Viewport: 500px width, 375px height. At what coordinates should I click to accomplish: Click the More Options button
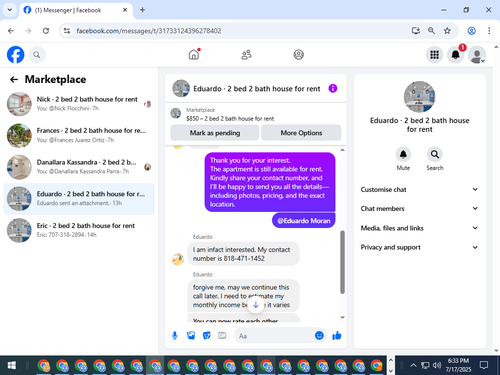[301, 133]
